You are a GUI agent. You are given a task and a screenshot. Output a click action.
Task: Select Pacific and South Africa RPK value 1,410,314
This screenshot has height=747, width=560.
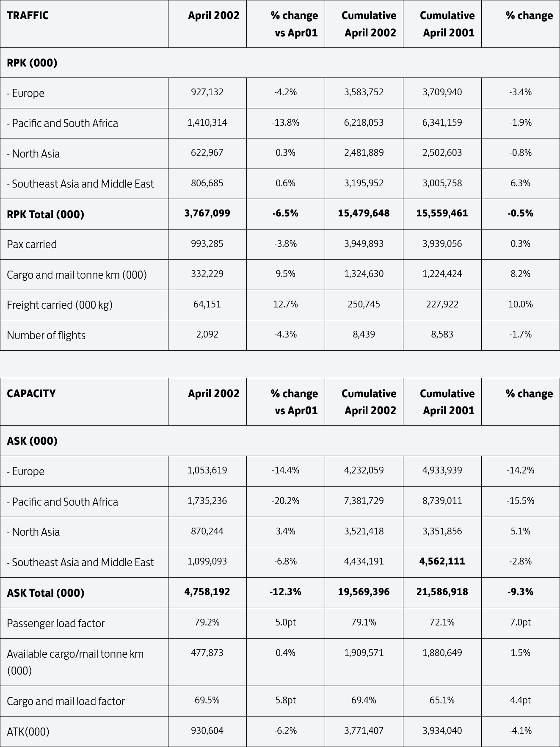pyautogui.click(x=207, y=123)
